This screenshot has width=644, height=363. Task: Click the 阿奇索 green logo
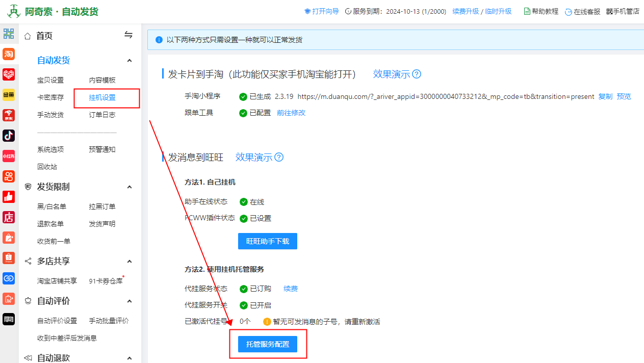(x=14, y=11)
